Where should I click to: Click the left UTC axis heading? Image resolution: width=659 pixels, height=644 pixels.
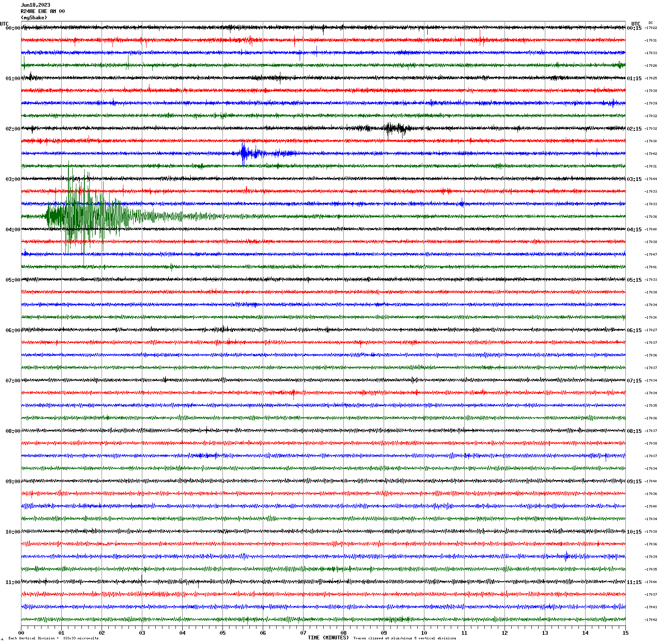pyautogui.click(x=4, y=24)
